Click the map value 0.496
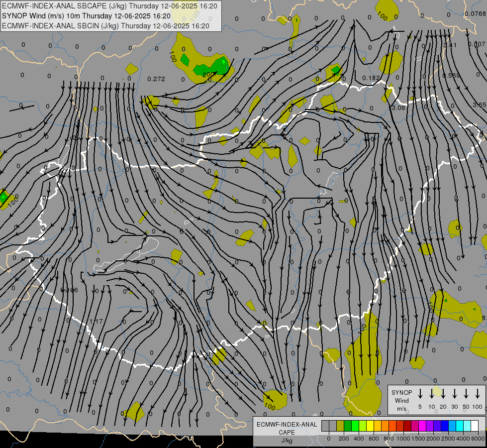Screen dimensions: 487x448 (x=69, y=290)
